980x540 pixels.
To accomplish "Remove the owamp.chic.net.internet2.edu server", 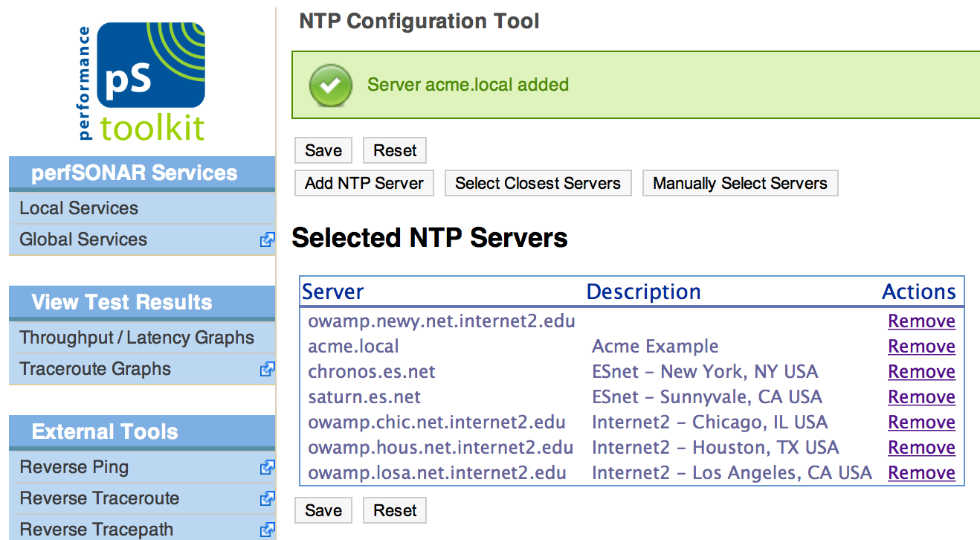I will pyautogui.click(x=921, y=422).
